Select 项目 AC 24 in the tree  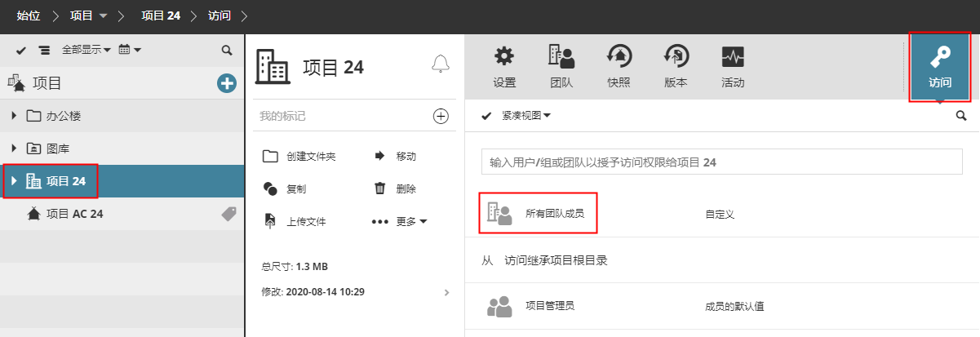coord(75,214)
